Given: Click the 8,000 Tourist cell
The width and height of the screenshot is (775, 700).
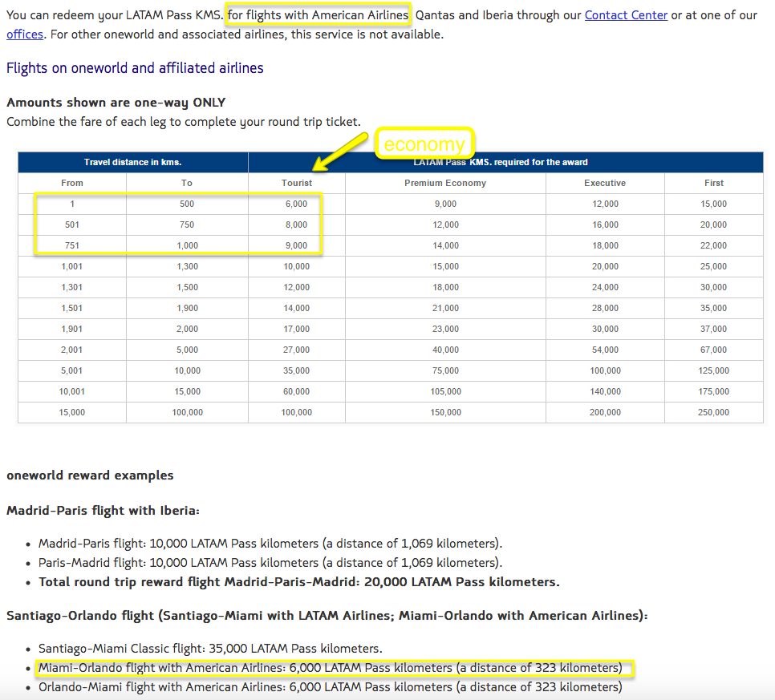Looking at the screenshot, I should tap(297, 225).
